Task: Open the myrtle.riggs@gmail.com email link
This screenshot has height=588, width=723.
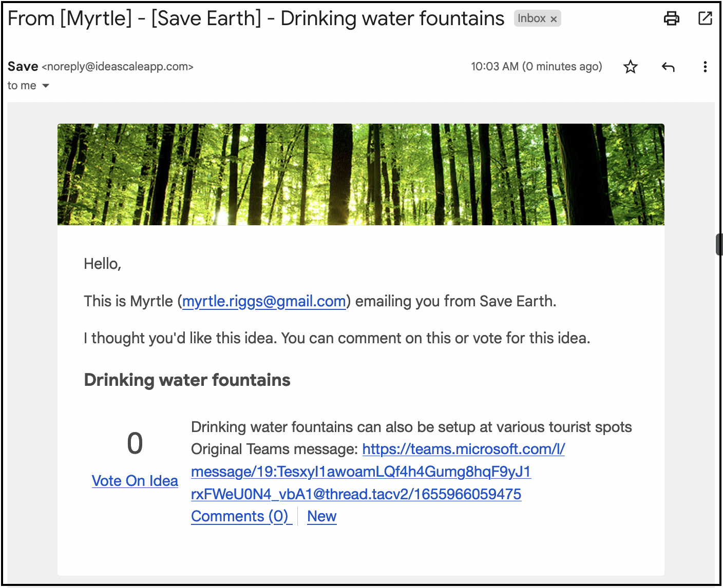Action: (264, 301)
